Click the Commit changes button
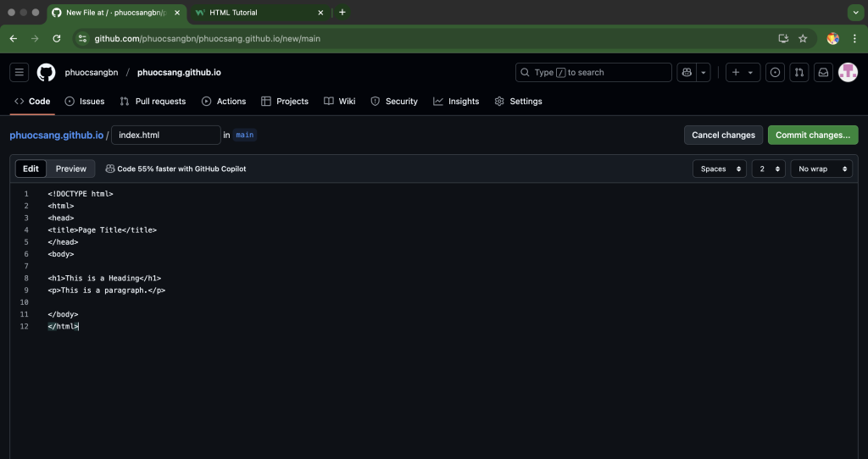868x459 pixels. coord(812,135)
